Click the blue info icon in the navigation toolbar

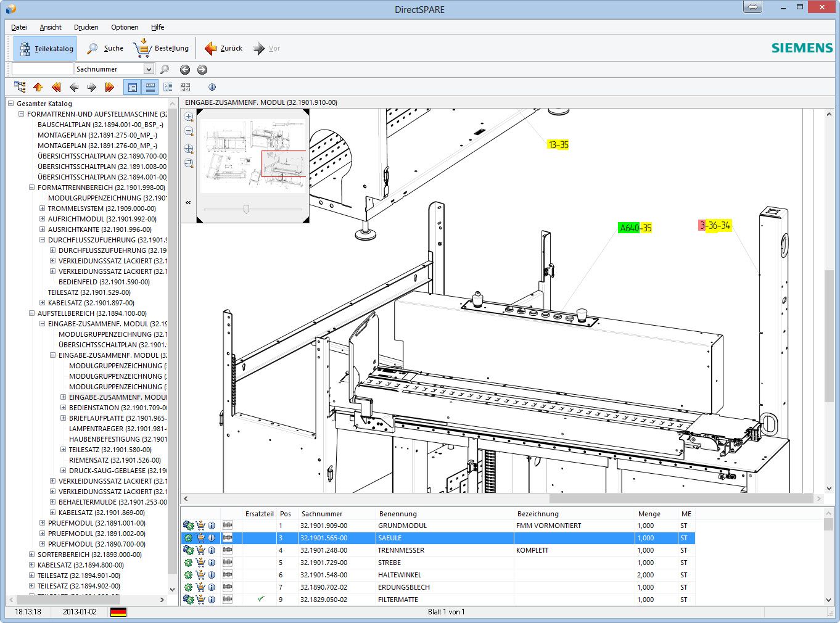click(x=212, y=87)
